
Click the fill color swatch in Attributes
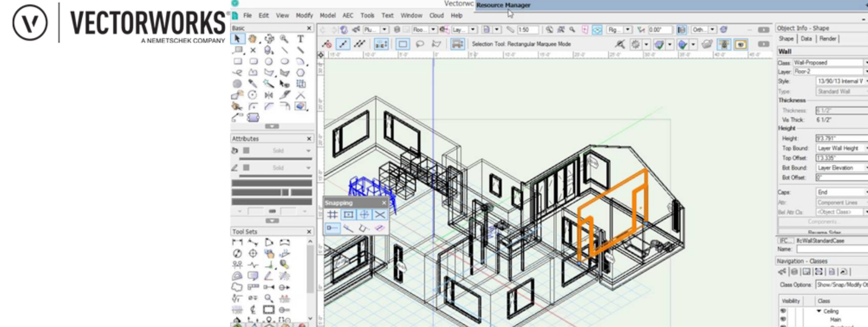click(x=246, y=151)
